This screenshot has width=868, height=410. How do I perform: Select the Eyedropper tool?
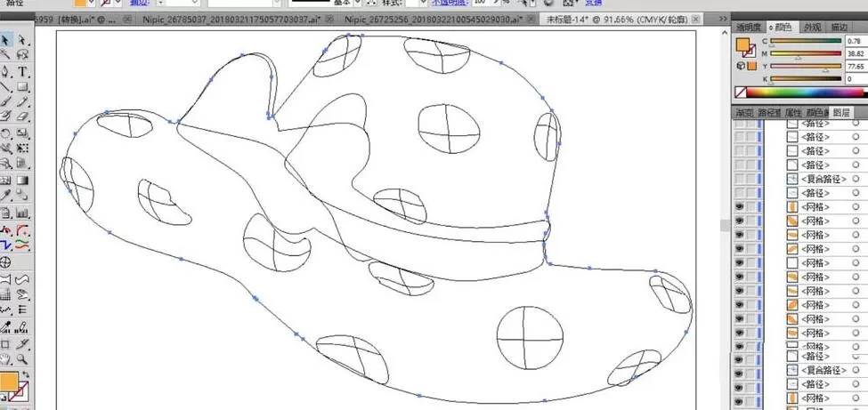tap(5, 195)
